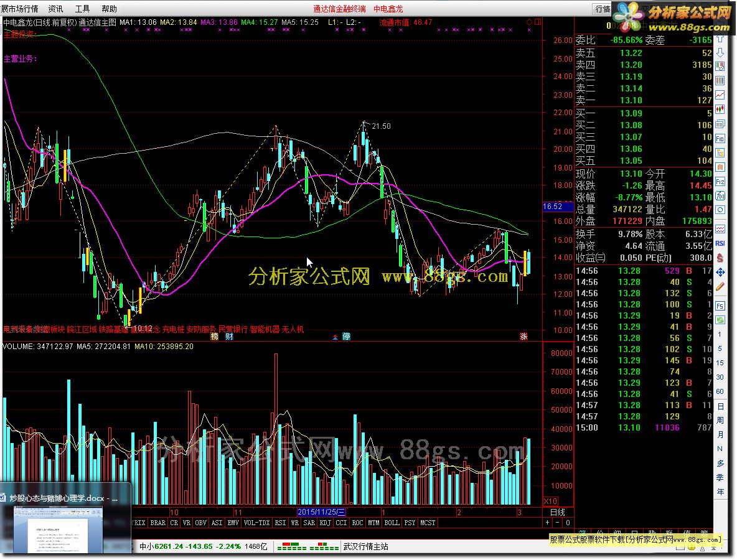Click the '财' marker below price chart
The width and height of the screenshot is (737, 560).
tap(229, 337)
